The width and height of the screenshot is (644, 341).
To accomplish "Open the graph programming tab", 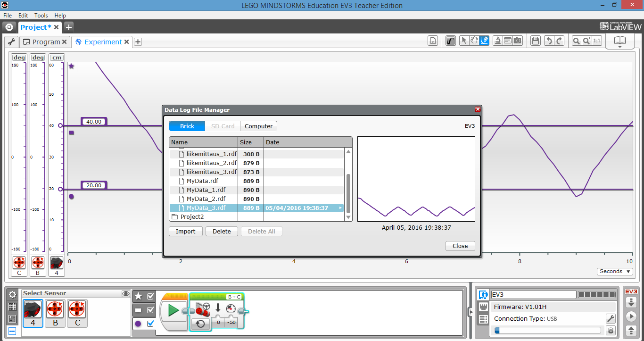I will coord(12,331).
